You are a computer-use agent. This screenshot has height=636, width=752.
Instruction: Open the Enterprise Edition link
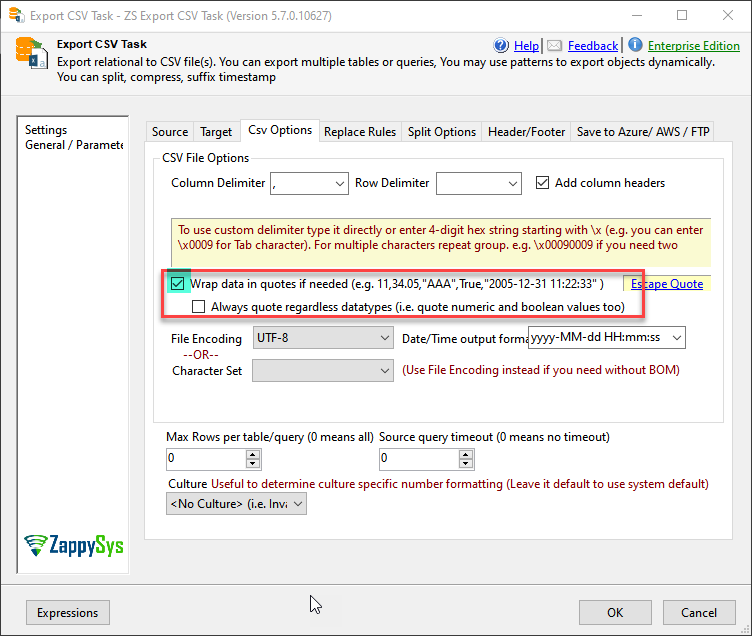click(x=693, y=46)
